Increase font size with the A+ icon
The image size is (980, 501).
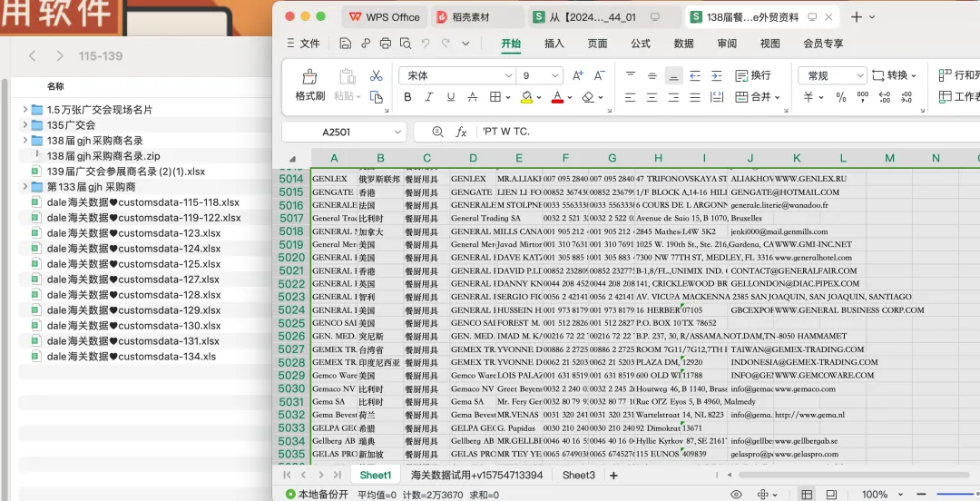click(578, 75)
